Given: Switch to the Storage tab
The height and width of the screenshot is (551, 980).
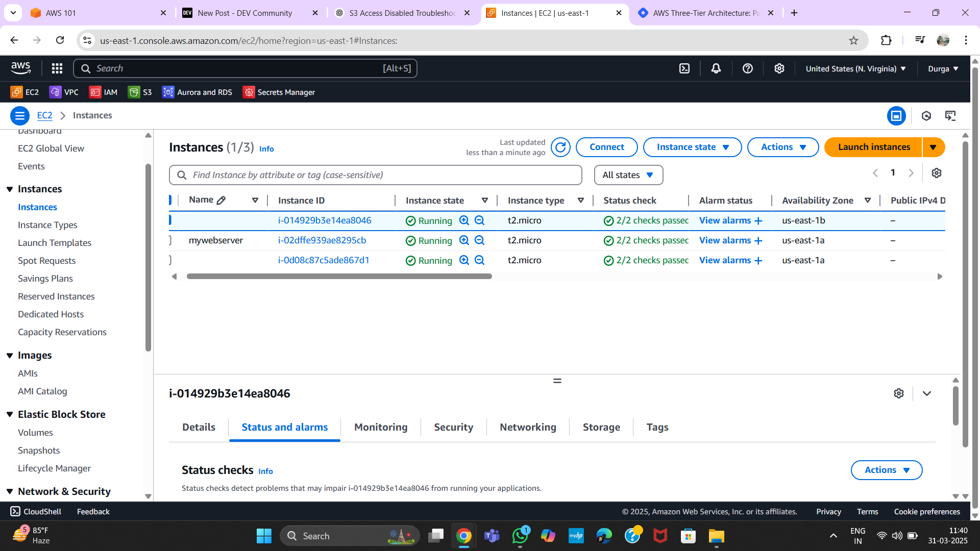Looking at the screenshot, I should coord(601,428).
